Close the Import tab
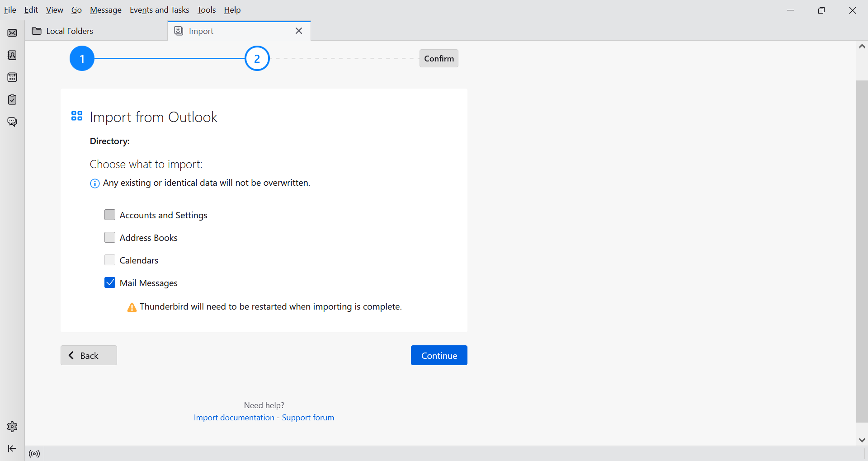 click(x=299, y=31)
